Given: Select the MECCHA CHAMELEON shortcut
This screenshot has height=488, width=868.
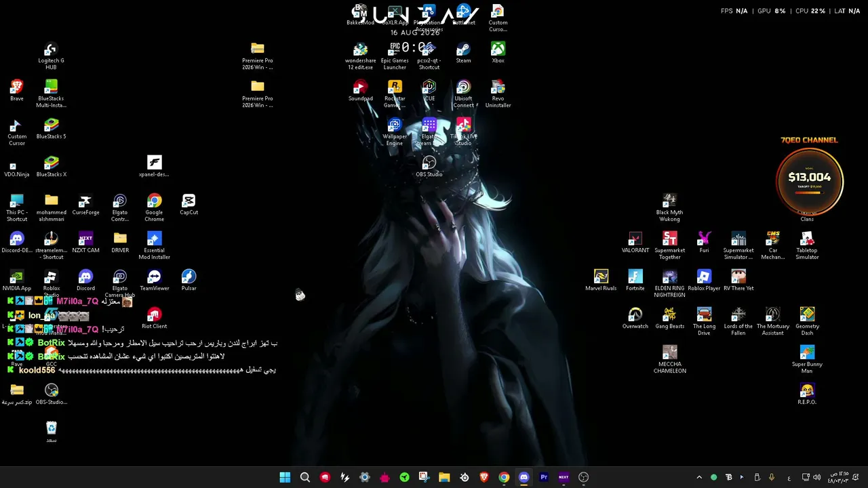Looking at the screenshot, I should tap(669, 360).
